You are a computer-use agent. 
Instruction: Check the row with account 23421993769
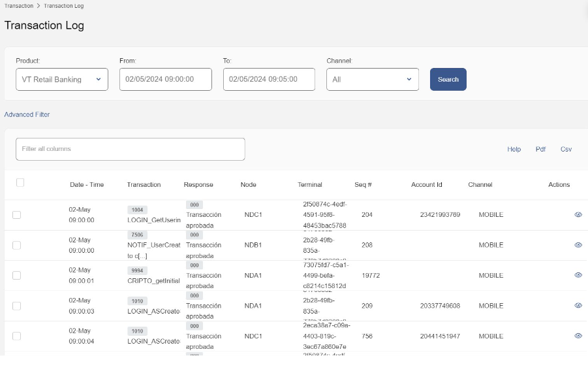(x=16, y=215)
